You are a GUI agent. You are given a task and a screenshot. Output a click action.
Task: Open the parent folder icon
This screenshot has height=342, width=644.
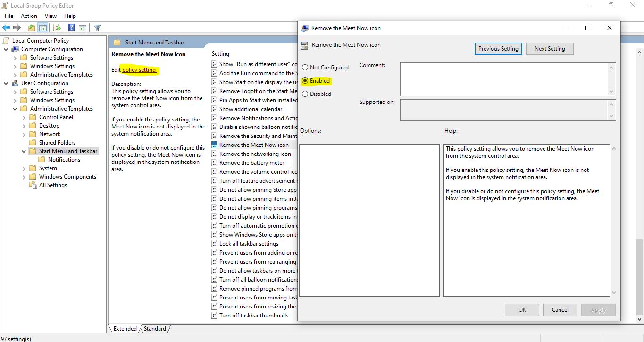31,27
